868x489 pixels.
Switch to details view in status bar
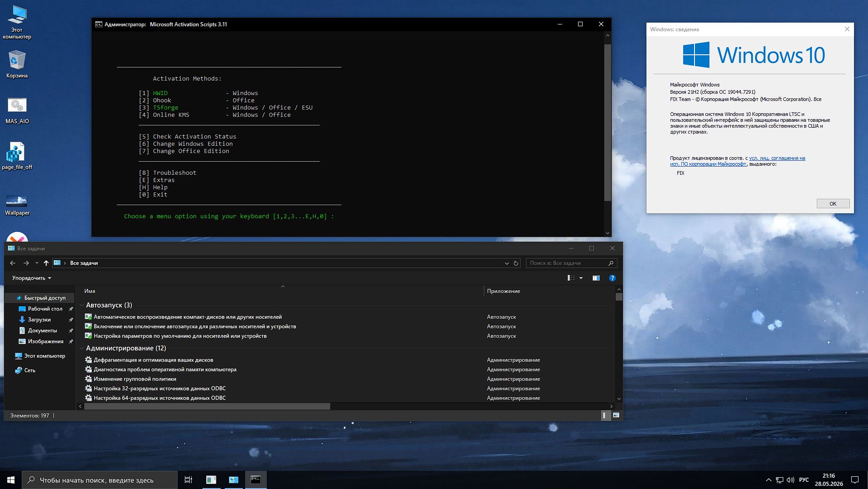click(x=606, y=415)
